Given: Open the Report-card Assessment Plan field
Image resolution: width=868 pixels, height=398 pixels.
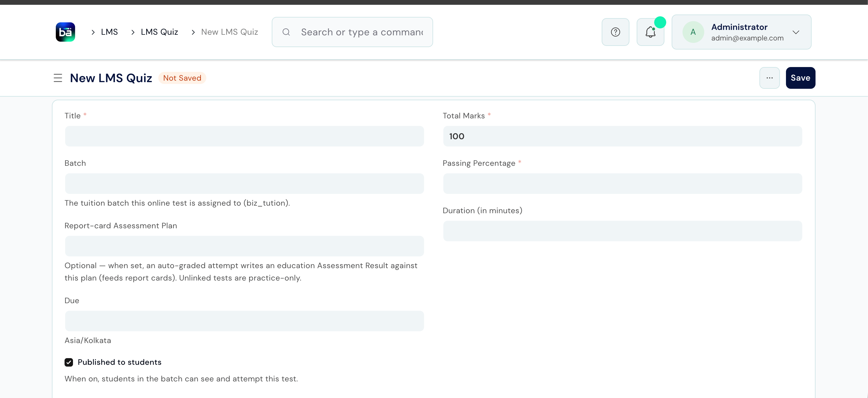Looking at the screenshot, I should point(244,246).
